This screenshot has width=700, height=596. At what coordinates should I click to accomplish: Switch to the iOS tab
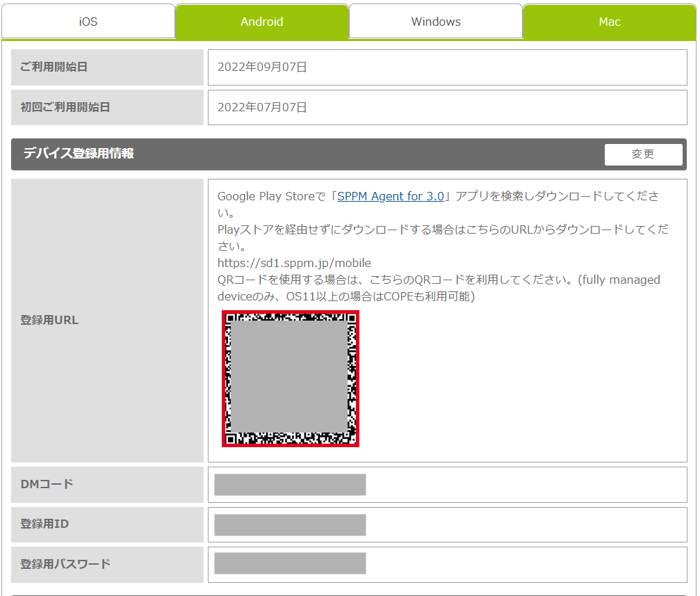[88, 22]
